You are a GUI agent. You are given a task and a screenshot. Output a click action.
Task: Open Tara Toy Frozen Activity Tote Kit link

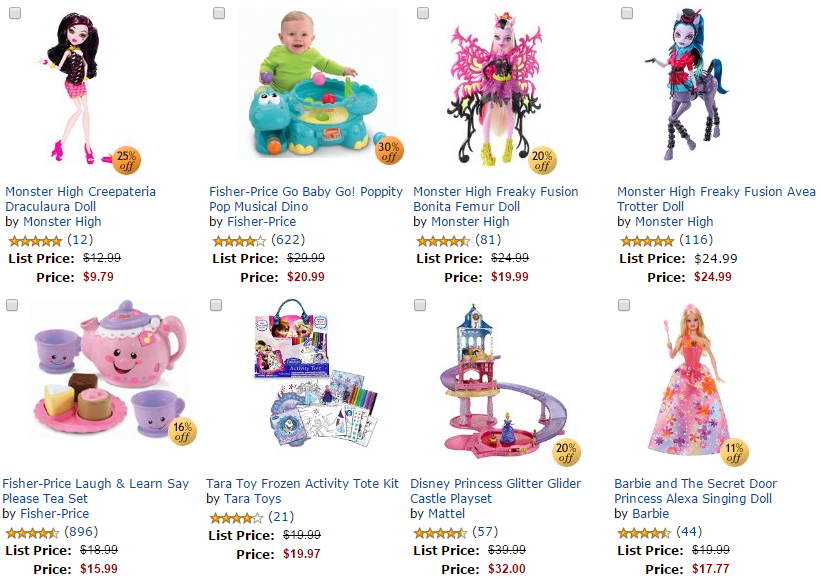tap(302, 484)
